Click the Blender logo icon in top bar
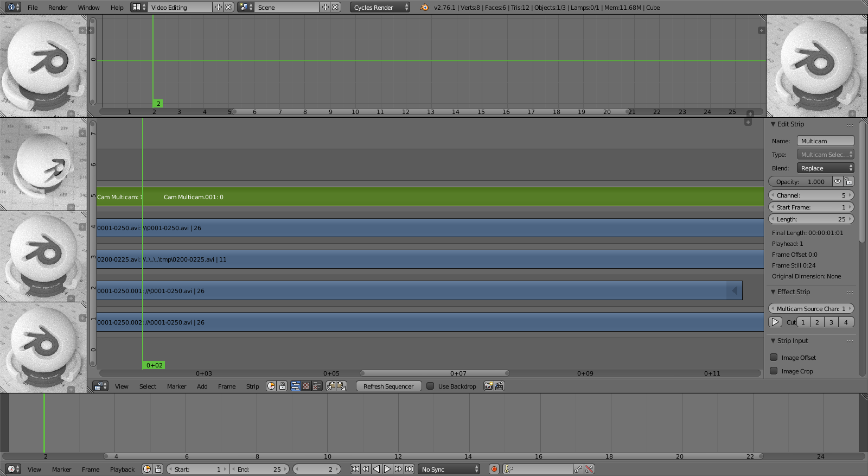Screen dimensions: 868x476 tap(424, 8)
